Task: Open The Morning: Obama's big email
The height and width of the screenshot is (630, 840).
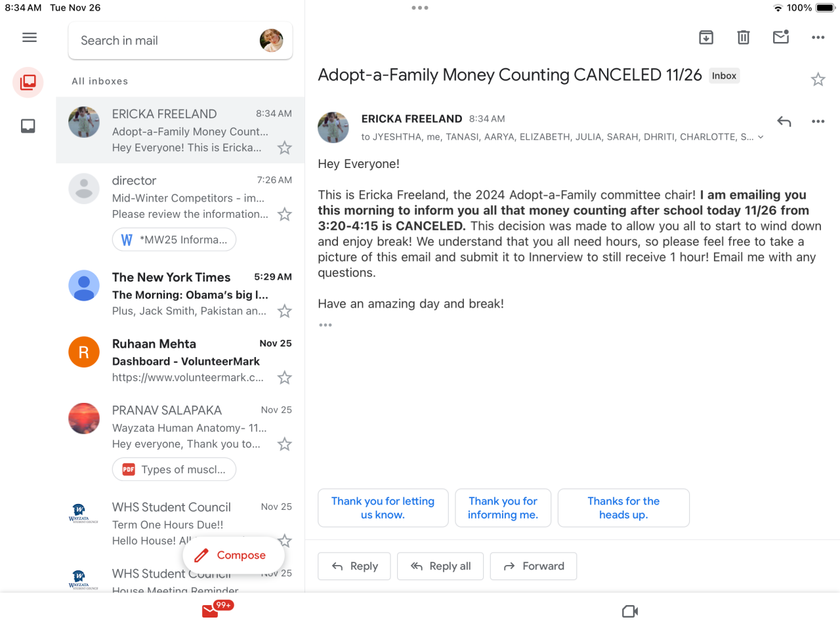Action: coord(180,294)
